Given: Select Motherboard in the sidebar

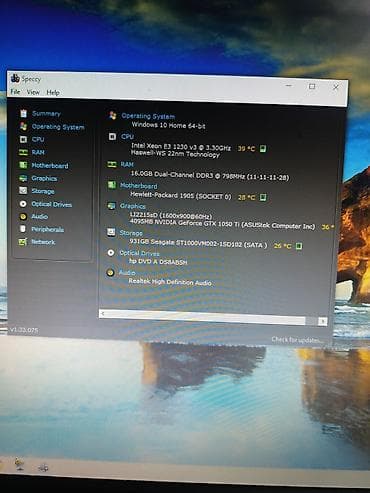Looking at the screenshot, I should pos(50,165).
